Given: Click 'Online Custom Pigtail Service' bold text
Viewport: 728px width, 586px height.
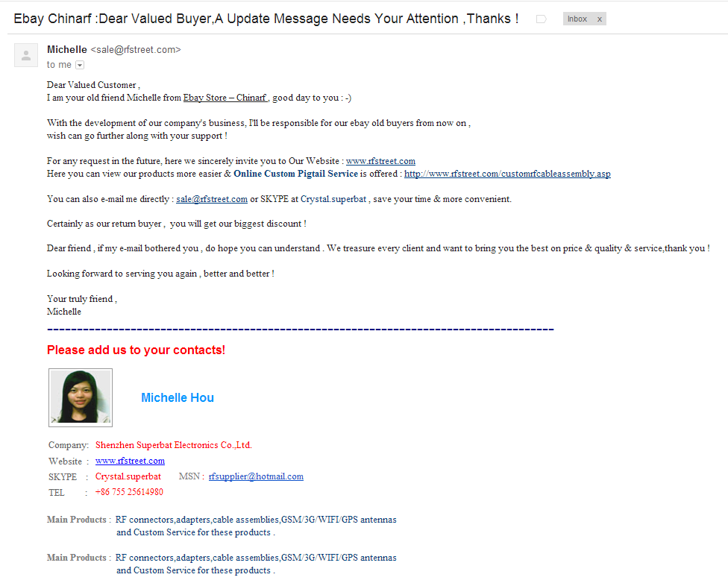Looking at the screenshot, I should coord(295,174).
